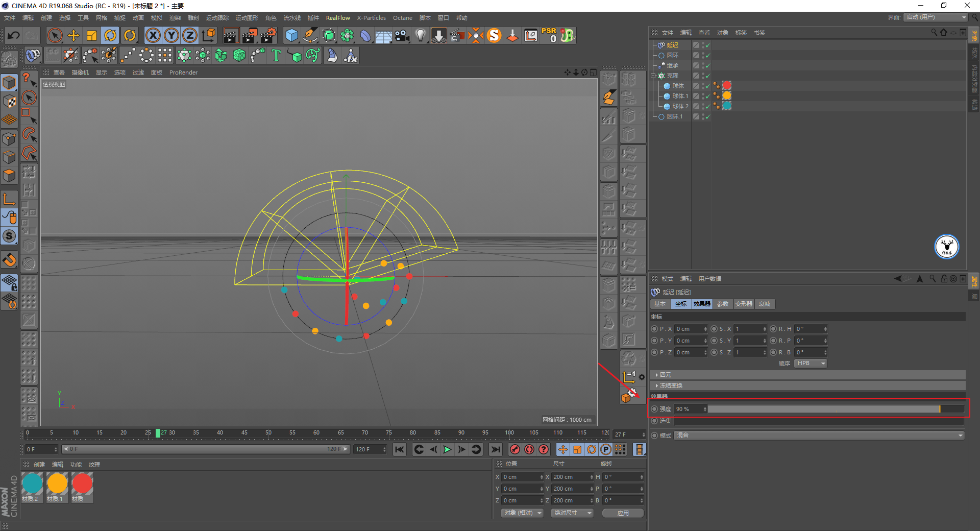Toggle visibility dots for 球体.2
Image resolution: width=980 pixels, height=531 pixels.
(x=702, y=106)
